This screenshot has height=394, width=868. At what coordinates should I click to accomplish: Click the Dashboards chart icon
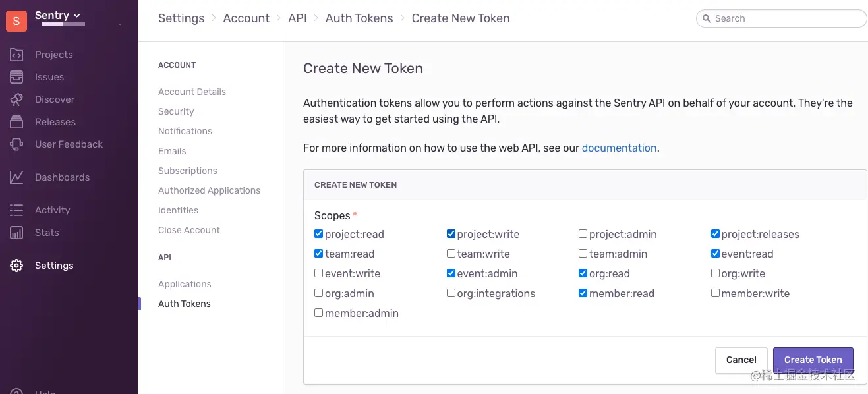pos(16,177)
